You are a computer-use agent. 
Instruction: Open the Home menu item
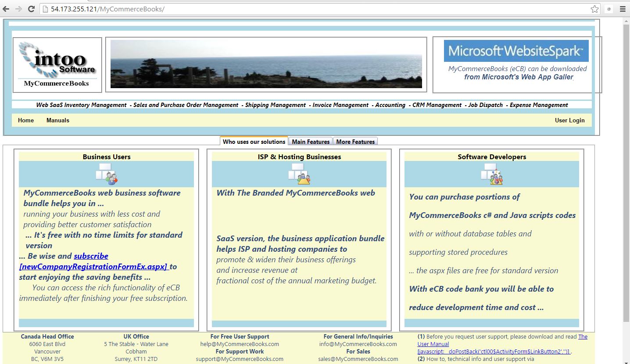coord(26,120)
